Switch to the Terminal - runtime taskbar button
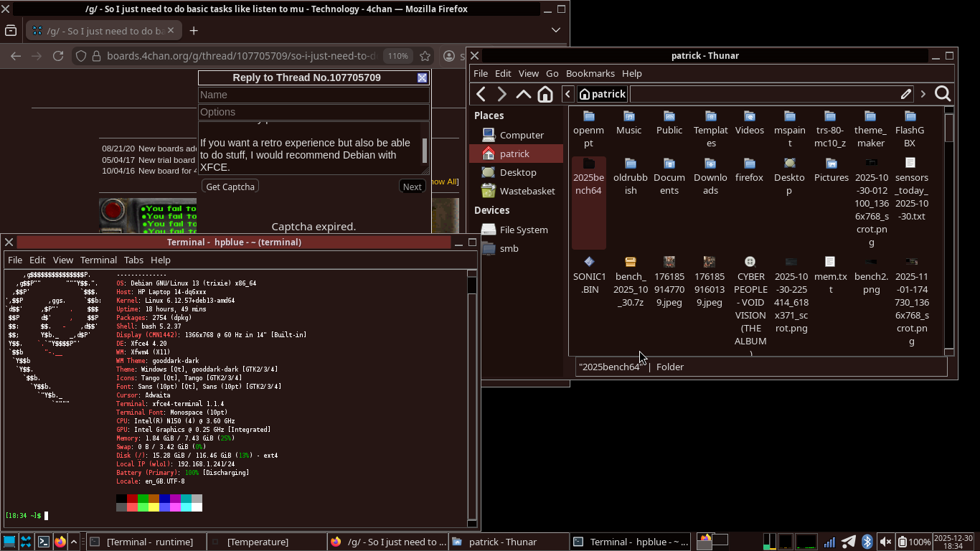Screen dimensions: 980x551 click(146, 542)
